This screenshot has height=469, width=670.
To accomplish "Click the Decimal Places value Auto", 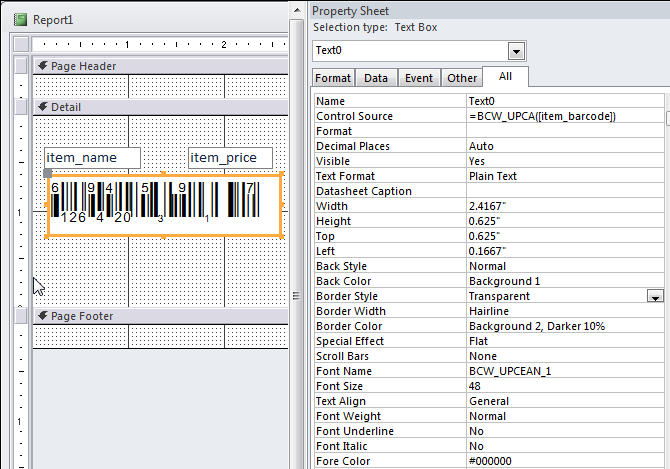I will [x=565, y=146].
